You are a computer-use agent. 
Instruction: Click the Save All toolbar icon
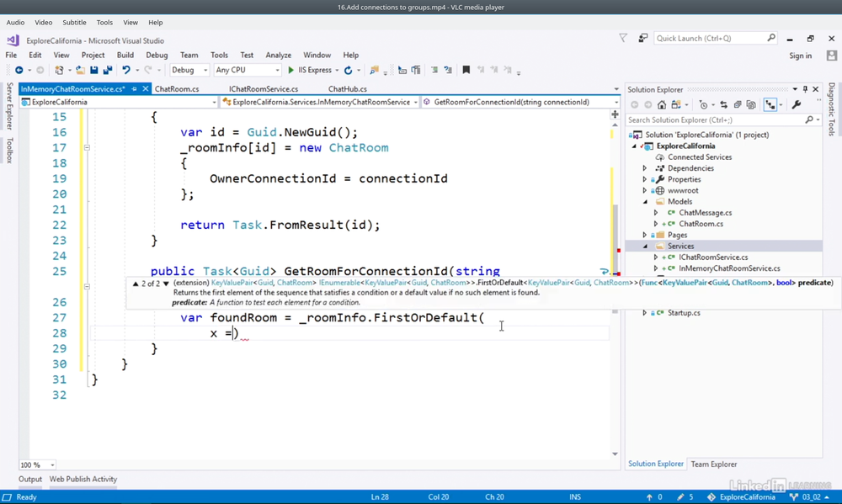pos(108,71)
